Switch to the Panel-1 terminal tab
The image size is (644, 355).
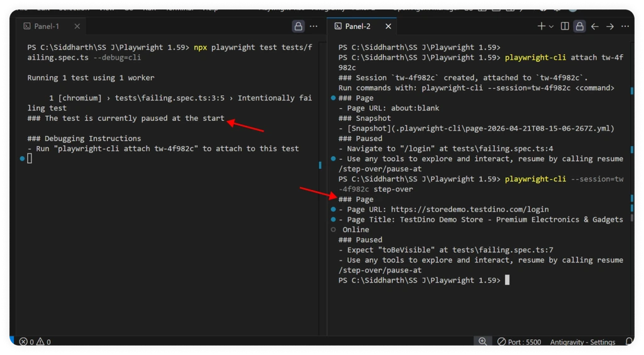(46, 26)
